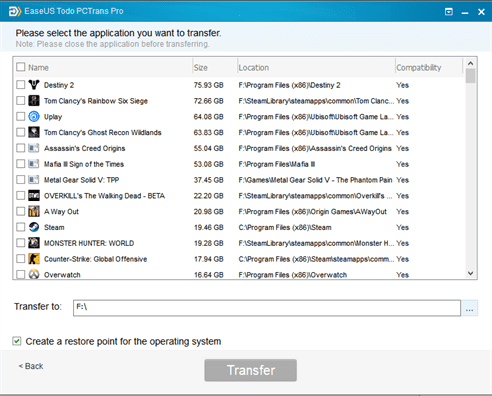
Task: Click the Steam logo icon
Action: [x=34, y=227]
